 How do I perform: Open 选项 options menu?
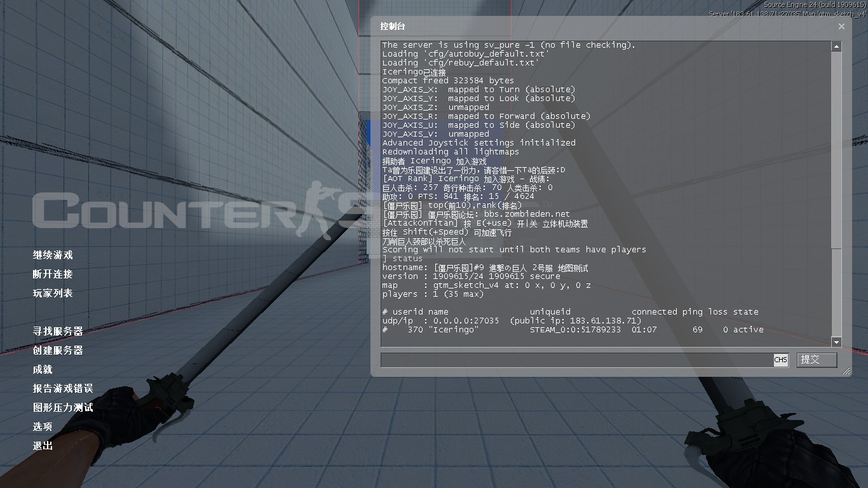pyautogui.click(x=43, y=426)
